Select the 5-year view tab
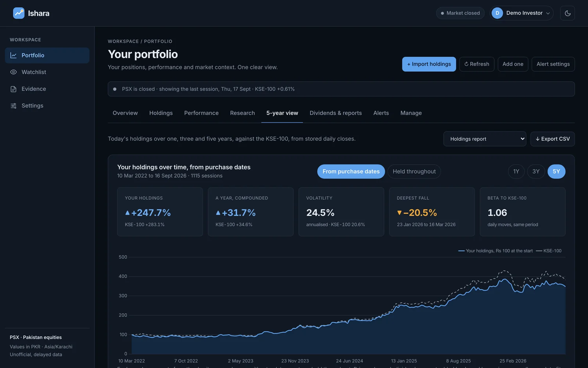This screenshot has height=368, width=588. coord(282,113)
